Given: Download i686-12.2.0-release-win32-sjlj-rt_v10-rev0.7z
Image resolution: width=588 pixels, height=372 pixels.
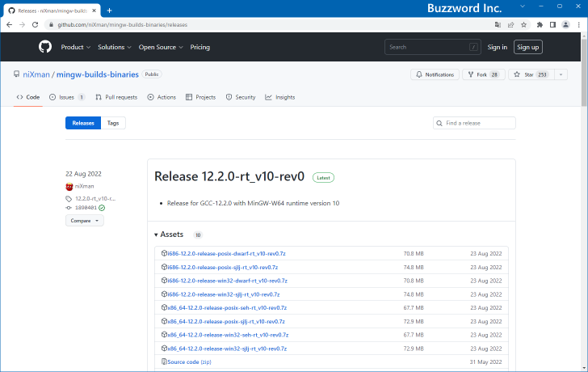Looking at the screenshot, I should [x=224, y=294].
